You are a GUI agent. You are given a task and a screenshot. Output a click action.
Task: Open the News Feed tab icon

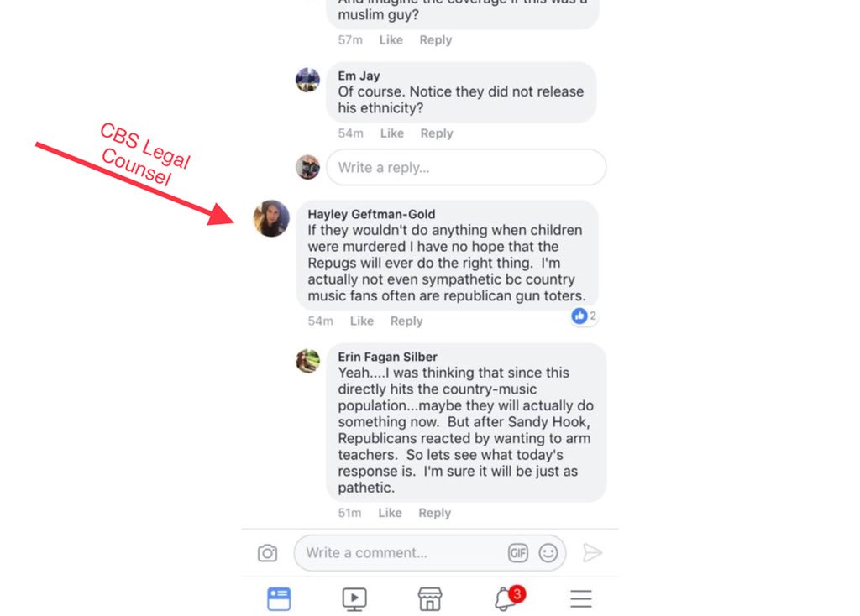coord(279,598)
